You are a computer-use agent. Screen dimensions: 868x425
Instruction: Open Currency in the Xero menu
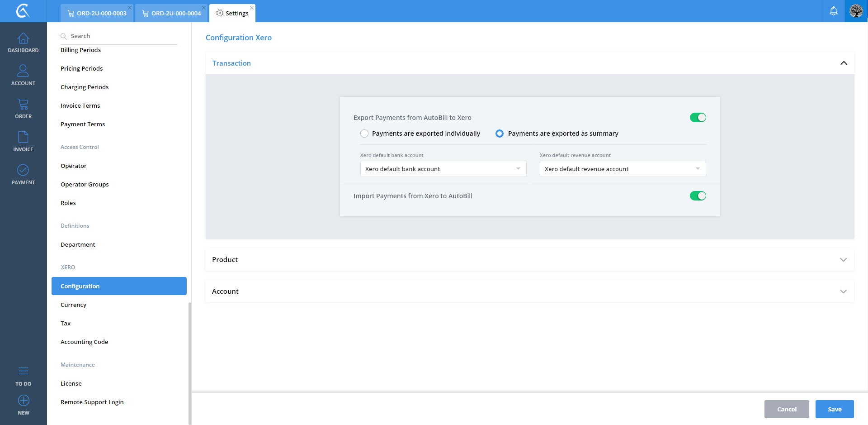[x=73, y=305]
